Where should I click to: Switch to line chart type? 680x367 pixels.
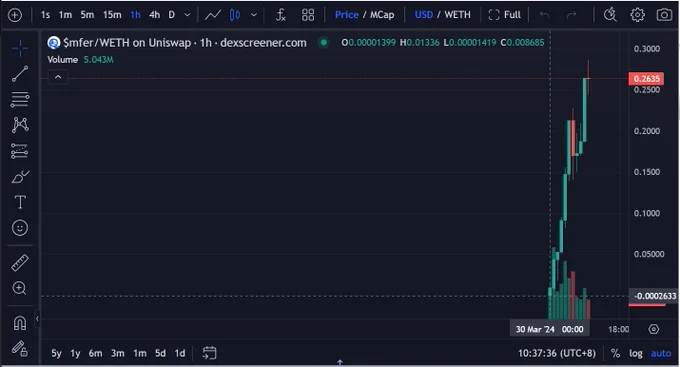click(x=212, y=15)
